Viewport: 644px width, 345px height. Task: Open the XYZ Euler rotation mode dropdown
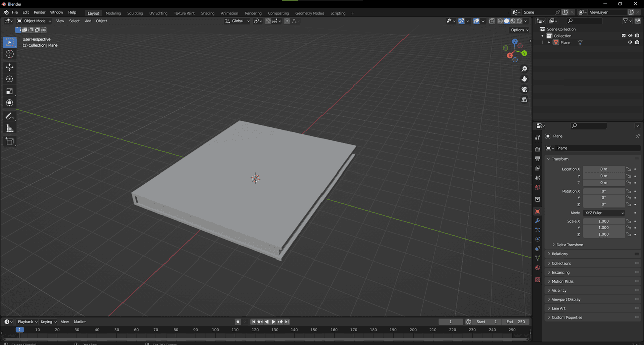click(604, 213)
